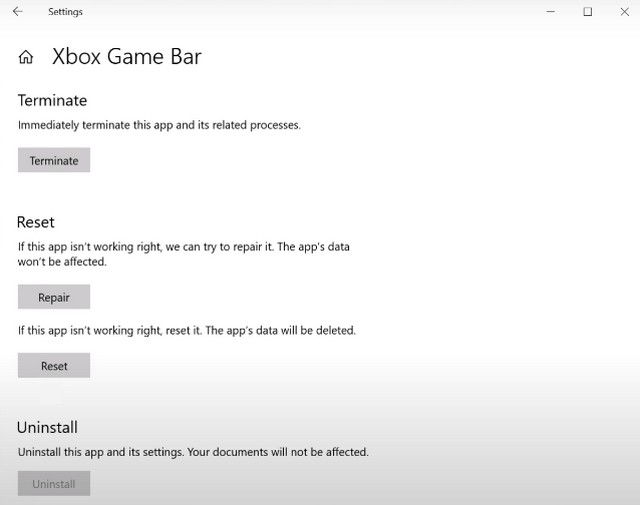Click the Repair button
Image resolution: width=640 pixels, height=505 pixels.
[x=54, y=297]
